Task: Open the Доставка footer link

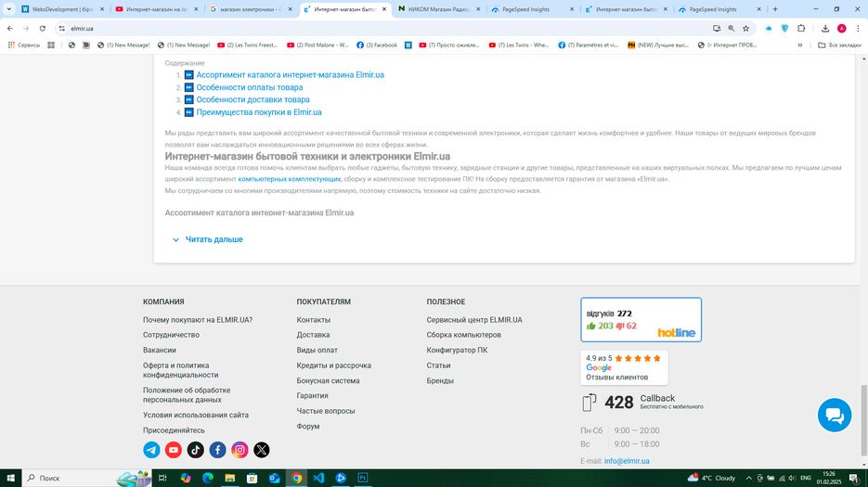Action: (x=314, y=335)
